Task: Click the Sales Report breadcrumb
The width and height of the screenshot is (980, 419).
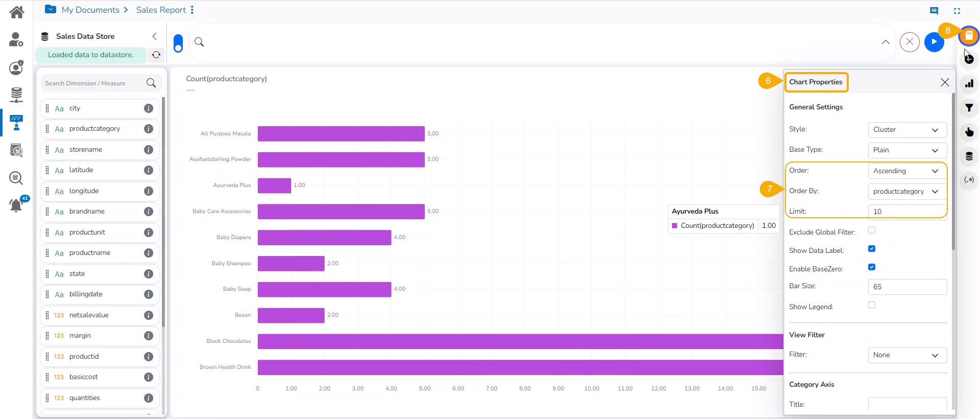Action: point(161,10)
